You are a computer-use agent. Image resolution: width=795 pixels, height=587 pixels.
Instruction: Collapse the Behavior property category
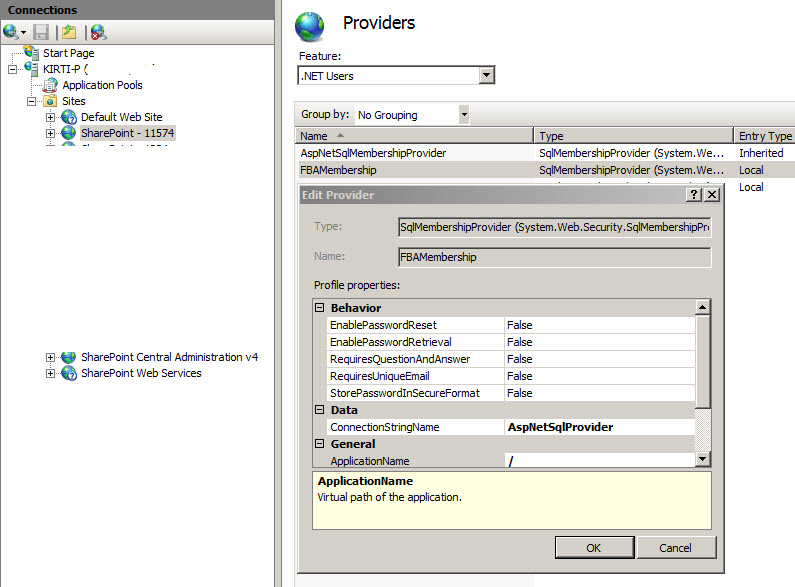click(320, 308)
